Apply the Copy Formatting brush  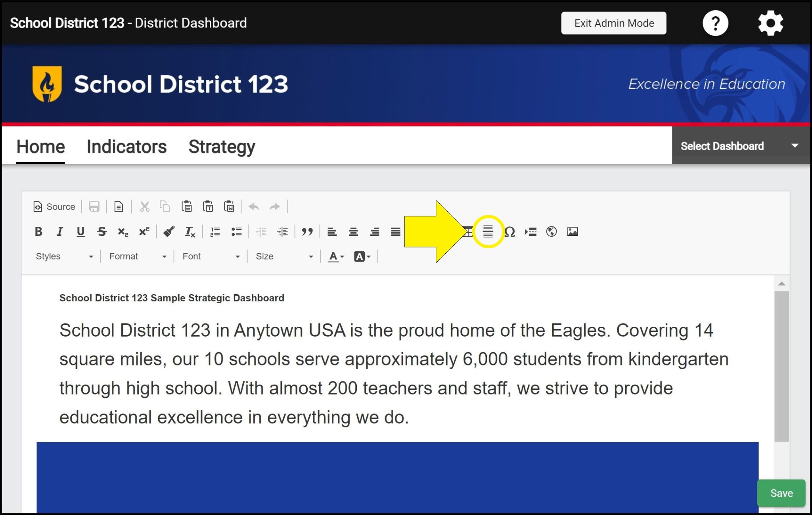(169, 232)
